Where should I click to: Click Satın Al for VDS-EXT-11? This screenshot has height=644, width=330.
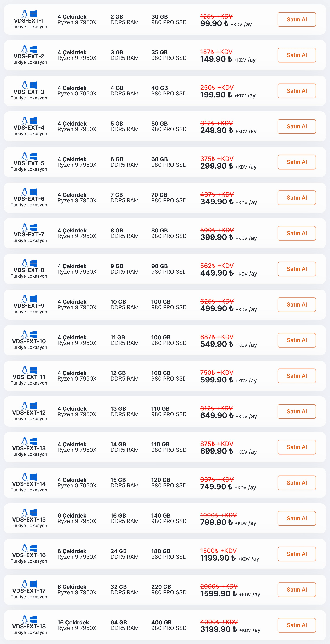[x=297, y=376]
